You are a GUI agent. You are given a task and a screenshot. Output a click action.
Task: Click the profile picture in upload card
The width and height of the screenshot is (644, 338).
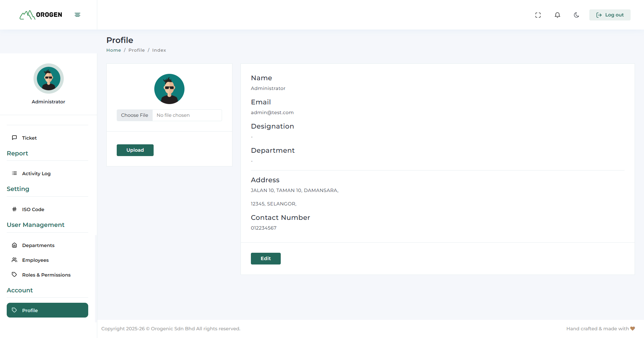[169, 89]
